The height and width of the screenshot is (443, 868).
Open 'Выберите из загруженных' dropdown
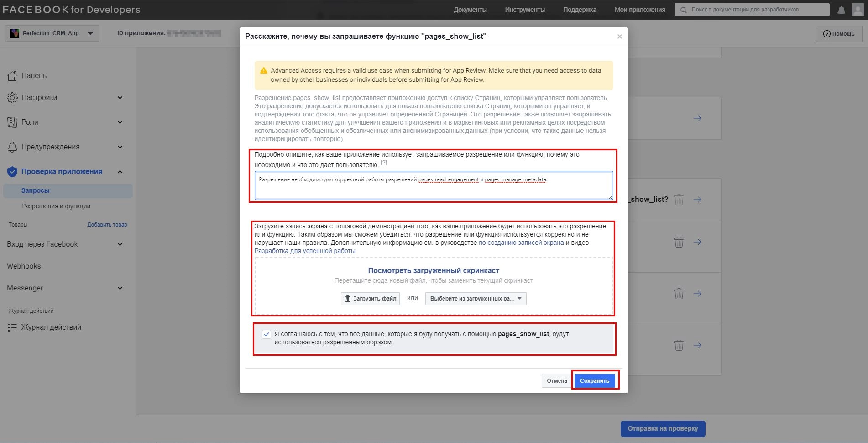pyautogui.click(x=476, y=299)
